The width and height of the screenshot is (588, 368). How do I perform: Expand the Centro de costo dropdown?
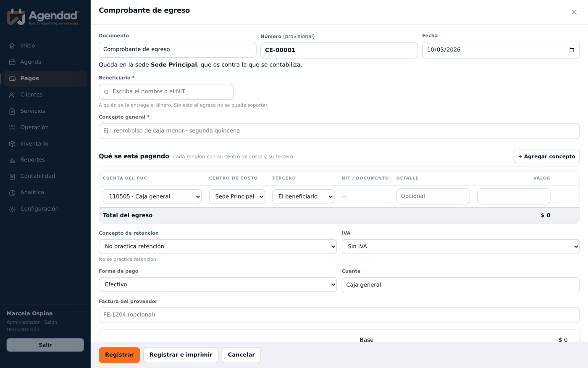coord(237,196)
